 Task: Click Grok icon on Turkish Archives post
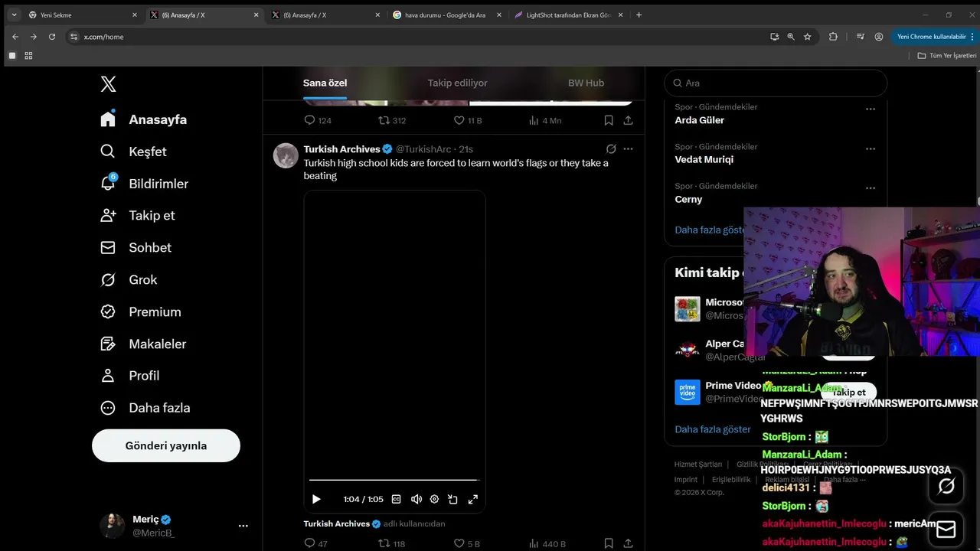pos(611,149)
